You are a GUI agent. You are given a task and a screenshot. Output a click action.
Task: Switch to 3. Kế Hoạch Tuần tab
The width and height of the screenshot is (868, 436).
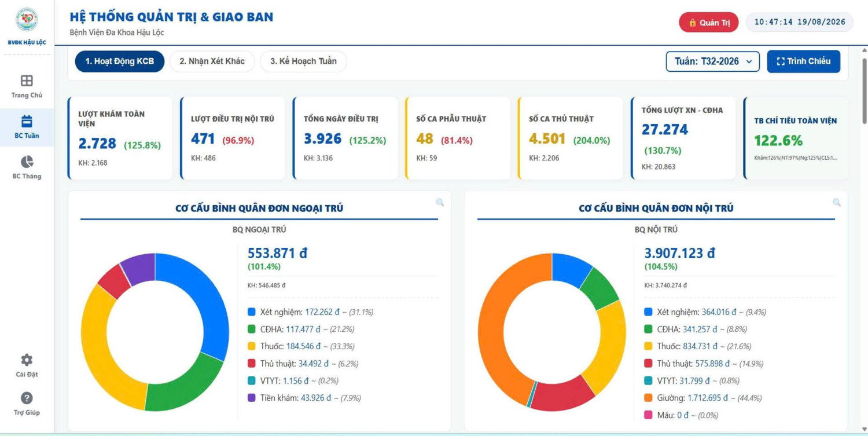303,61
